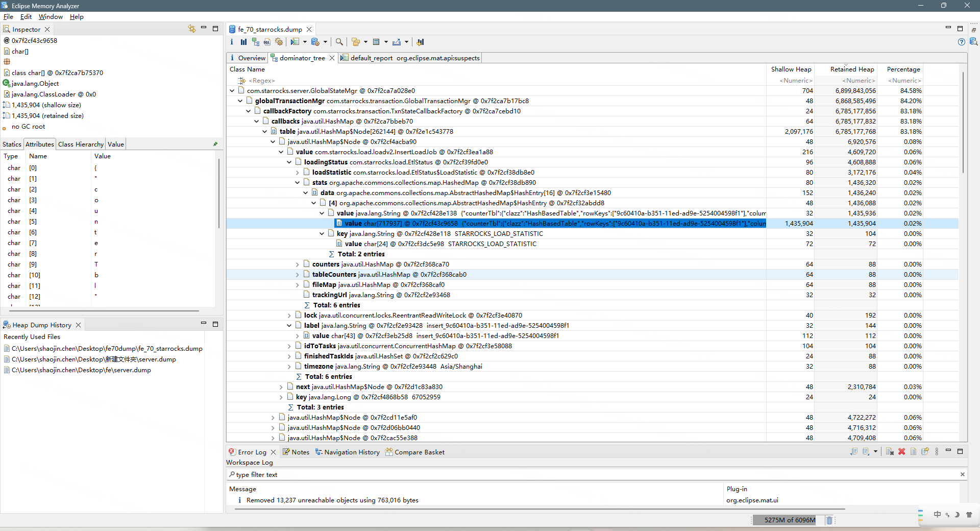Open the Histogram view from the toolbar
The image size is (980, 531).
pos(243,42)
